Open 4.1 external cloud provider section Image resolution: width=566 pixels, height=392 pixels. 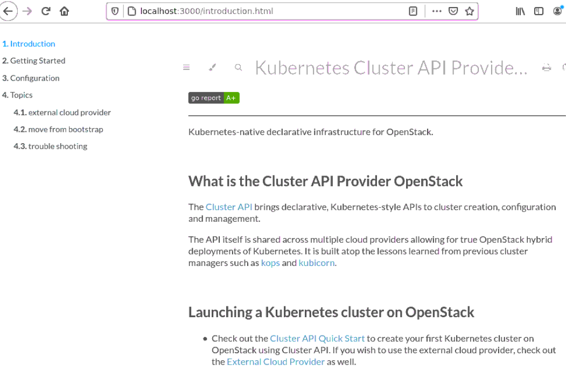62,112
